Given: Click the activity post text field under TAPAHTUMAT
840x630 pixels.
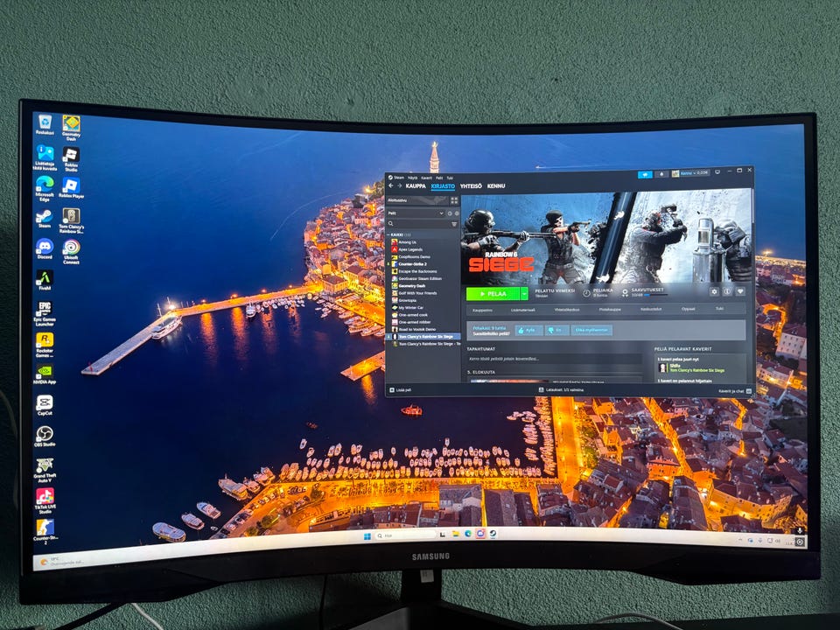Looking at the screenshot, I should click(x=553, y=359).
